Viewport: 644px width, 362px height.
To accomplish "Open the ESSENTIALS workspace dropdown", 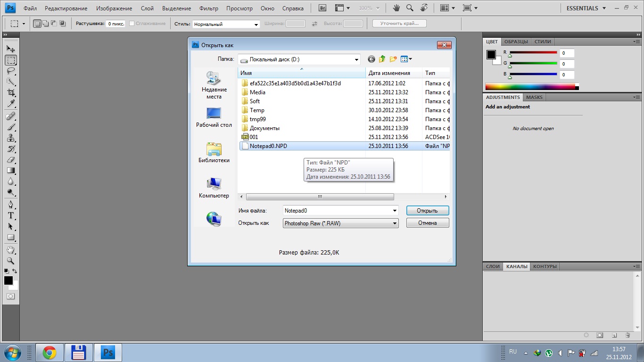I will pos(586,8).
